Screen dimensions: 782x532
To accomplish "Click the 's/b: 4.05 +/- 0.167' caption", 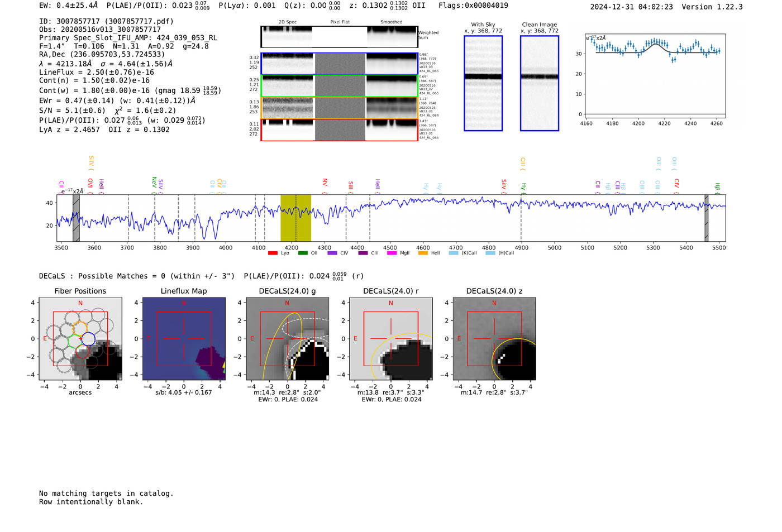I will coord(184,392).
